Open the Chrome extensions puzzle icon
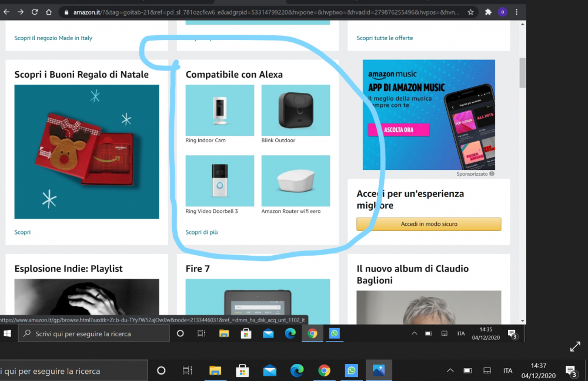588x381 pixels. (489, 11)
